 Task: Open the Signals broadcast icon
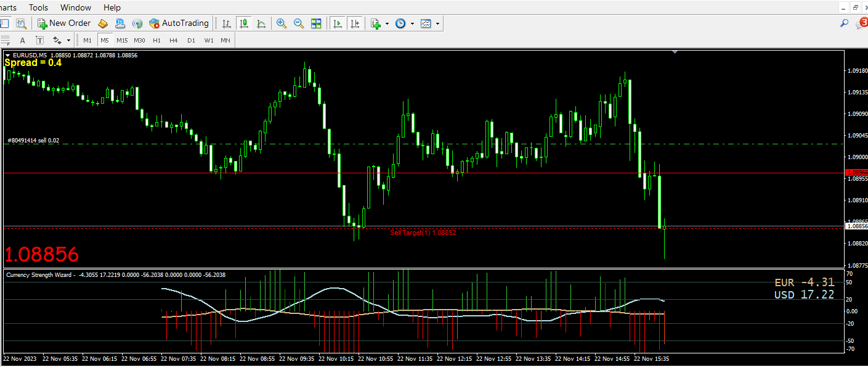click(137, 23)
